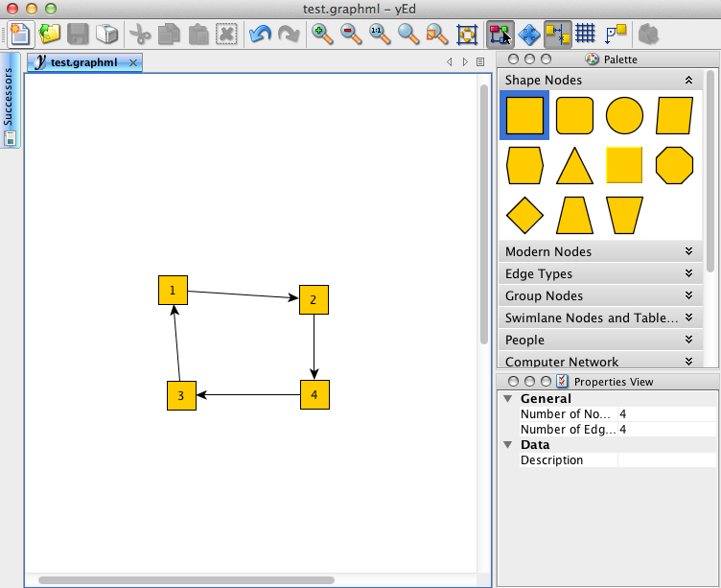Toggle the selection edit mode button

click(500, 35)
